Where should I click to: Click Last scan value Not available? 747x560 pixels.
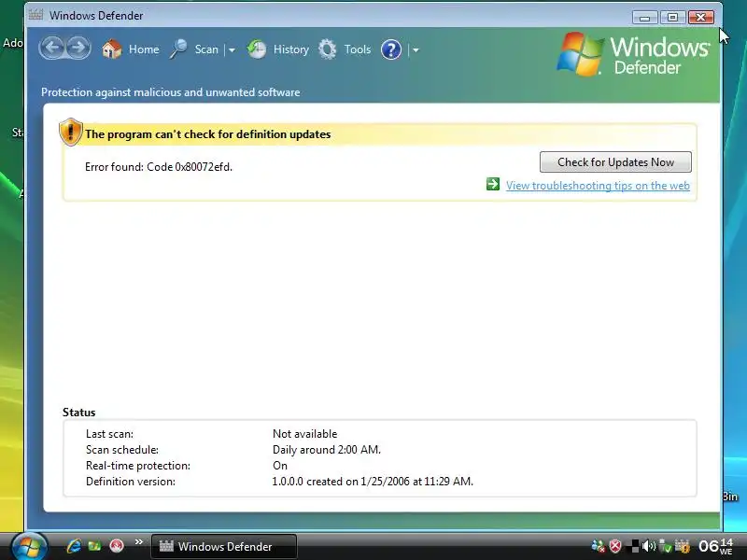pyautogui.click(x=305, y=434)
